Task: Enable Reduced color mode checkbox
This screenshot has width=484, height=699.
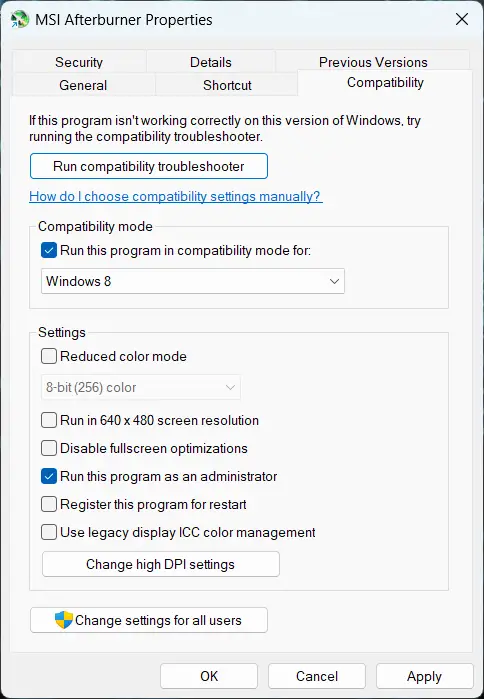Action: [49, 356]
